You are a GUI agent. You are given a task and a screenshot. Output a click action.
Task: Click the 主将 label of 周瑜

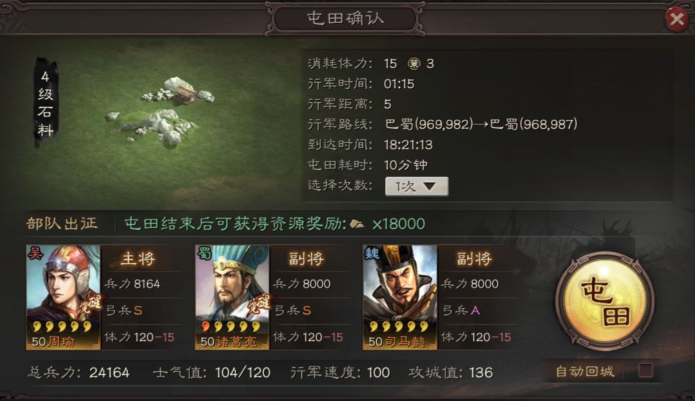(138, 259)
